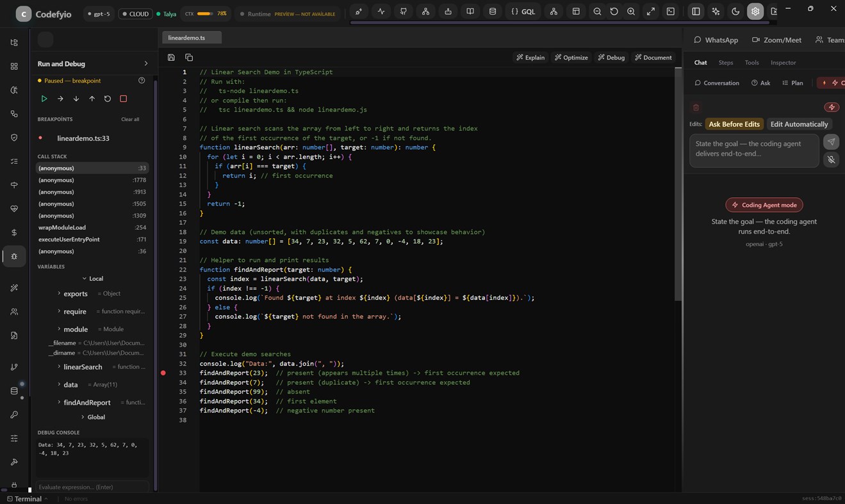Open the magic wand sidebar icon
845x504 pixels.
(14, 288)
